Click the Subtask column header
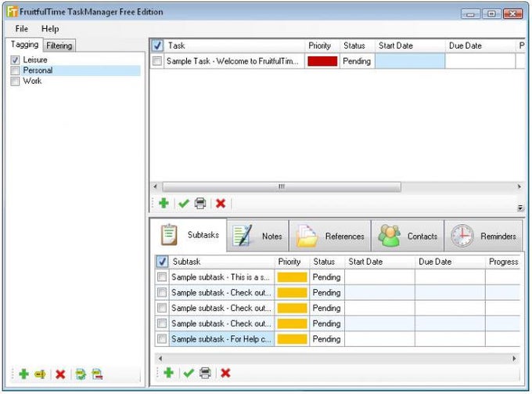The width and height of the screenshot is (532, 394). pos(222,262)
